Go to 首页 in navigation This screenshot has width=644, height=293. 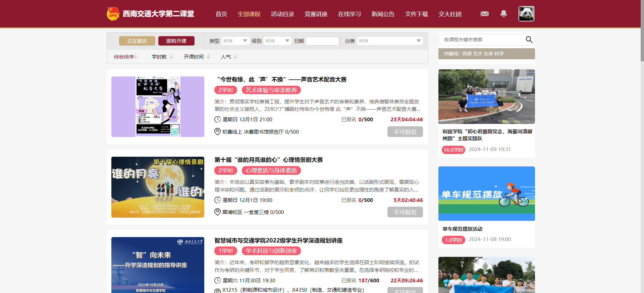pos(221,14)
